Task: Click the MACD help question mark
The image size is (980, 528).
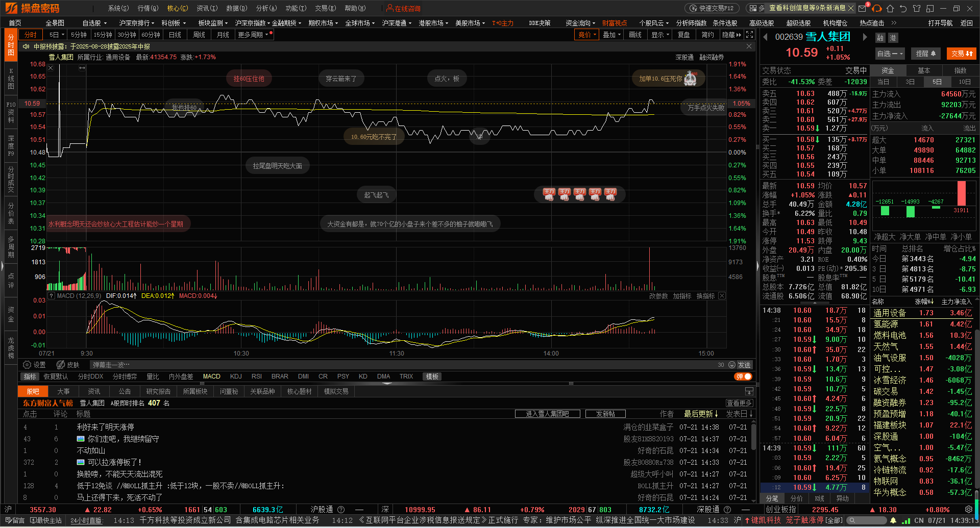Action: (x=51, y=296)
